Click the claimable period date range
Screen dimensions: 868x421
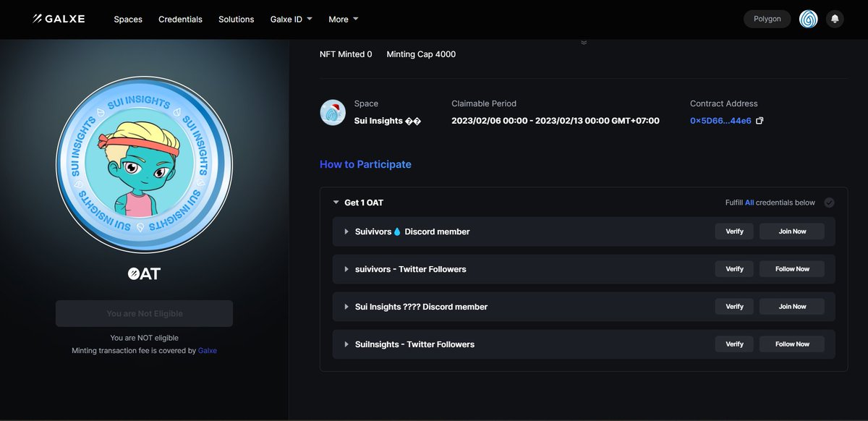coord(556,121)
